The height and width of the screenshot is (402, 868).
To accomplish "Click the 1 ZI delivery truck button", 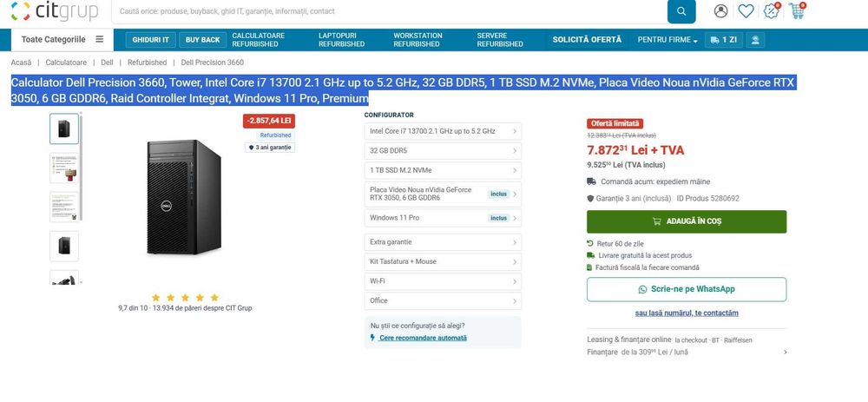I will (724, 40).
